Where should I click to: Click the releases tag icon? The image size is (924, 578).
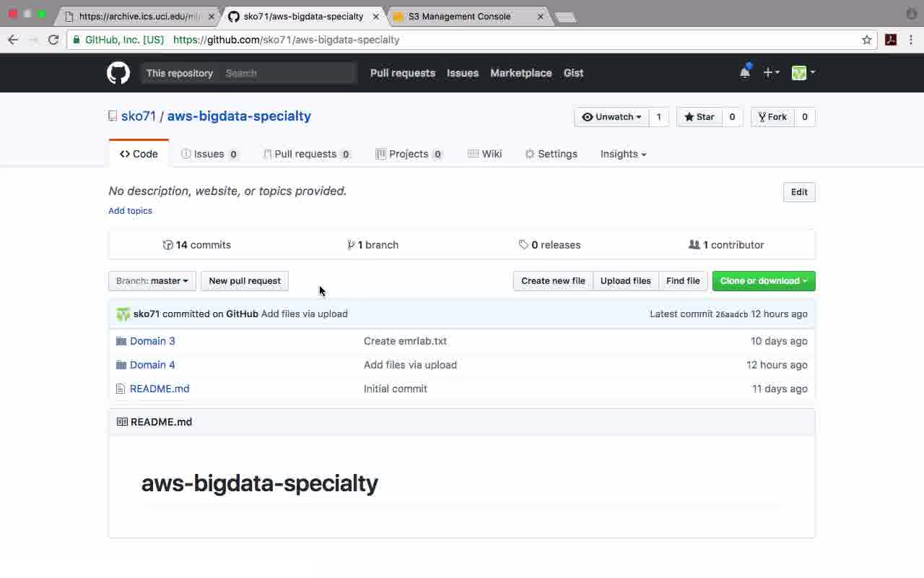[x=523, y=245]
